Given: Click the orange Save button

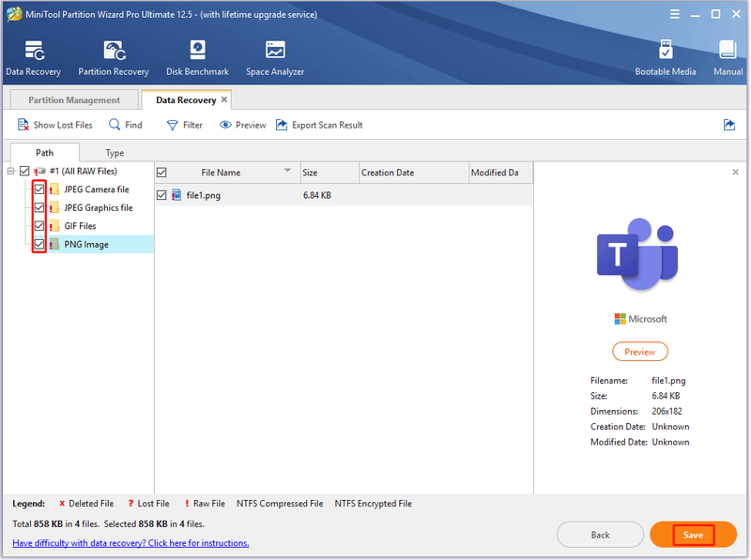Looking at the screenshot, I should (693, 535).
